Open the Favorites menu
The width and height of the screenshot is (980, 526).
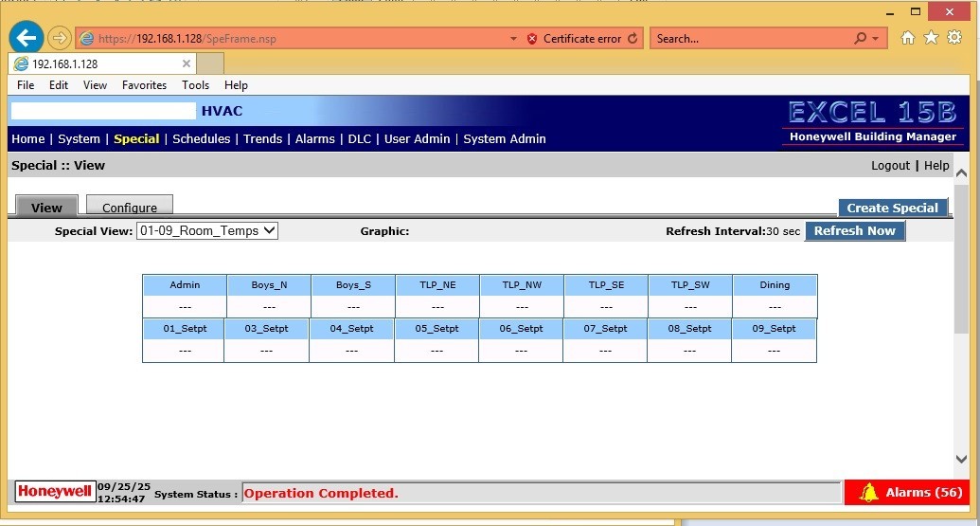click(x=144, y=85)
